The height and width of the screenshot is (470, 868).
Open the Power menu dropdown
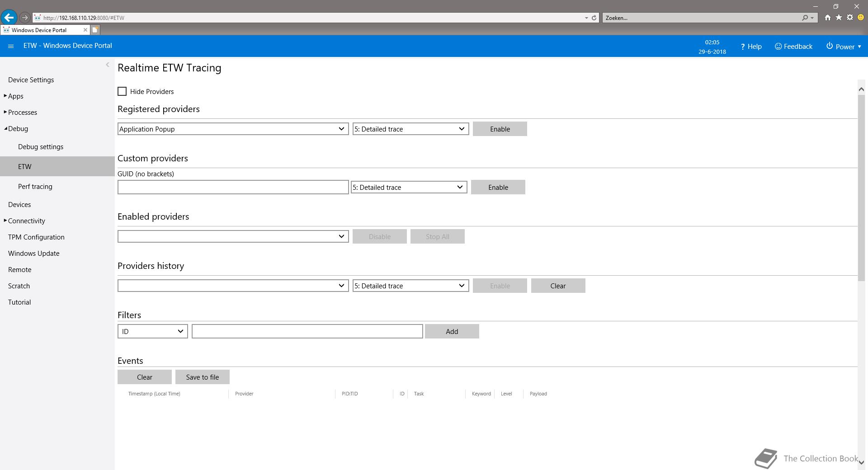(844, 47)
